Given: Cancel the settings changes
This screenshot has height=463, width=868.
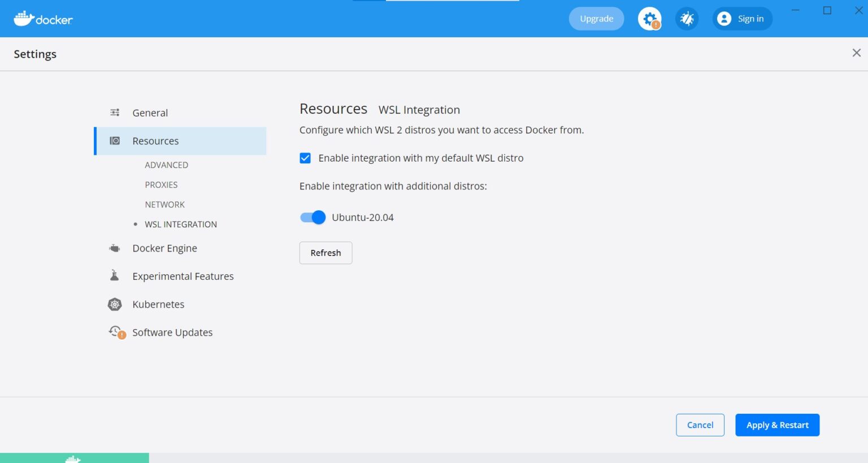Looking at the screenshot, I should coord(700,425).
